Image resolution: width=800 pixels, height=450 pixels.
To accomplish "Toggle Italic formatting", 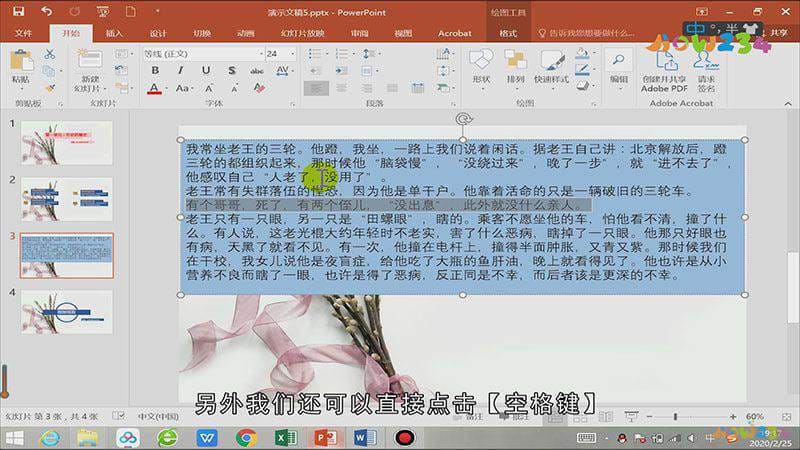I will click(180, 70).
